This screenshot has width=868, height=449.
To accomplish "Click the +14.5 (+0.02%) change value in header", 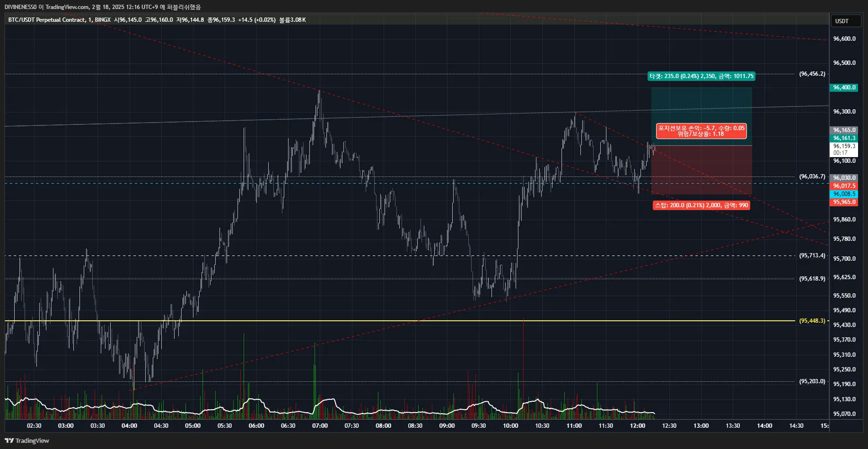I will click(x=257, y=20).
